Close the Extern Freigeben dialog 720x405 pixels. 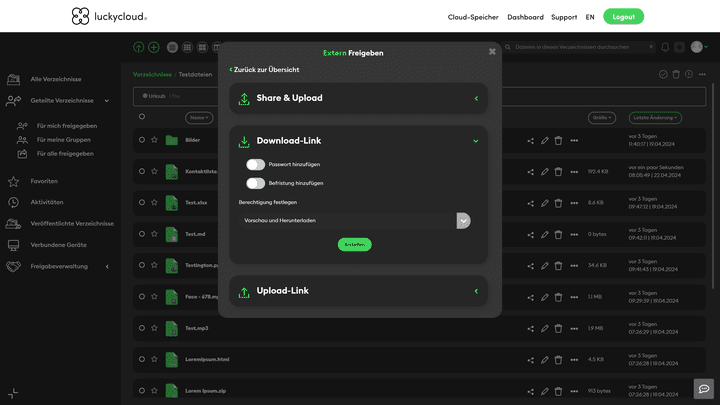pos(492,52)
